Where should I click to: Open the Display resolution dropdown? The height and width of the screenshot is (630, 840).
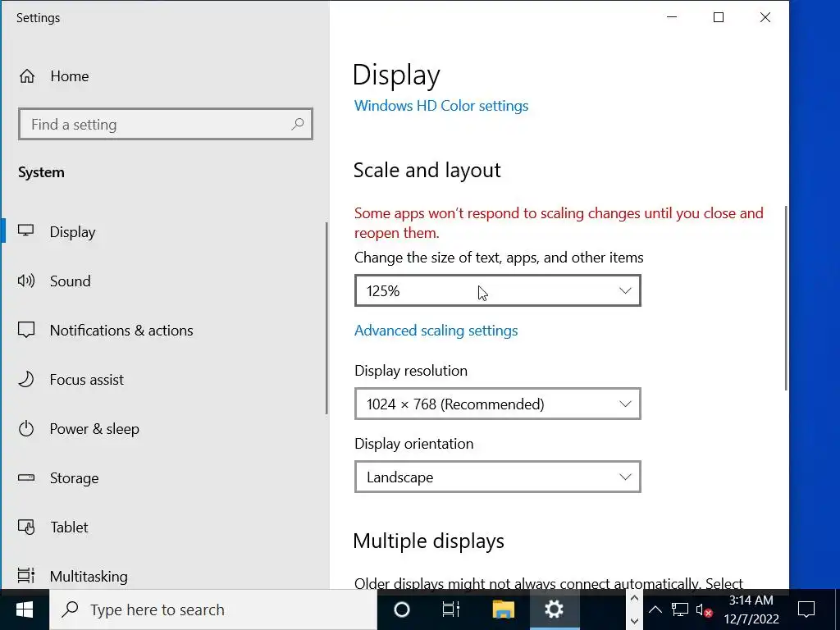click(498, 404)
